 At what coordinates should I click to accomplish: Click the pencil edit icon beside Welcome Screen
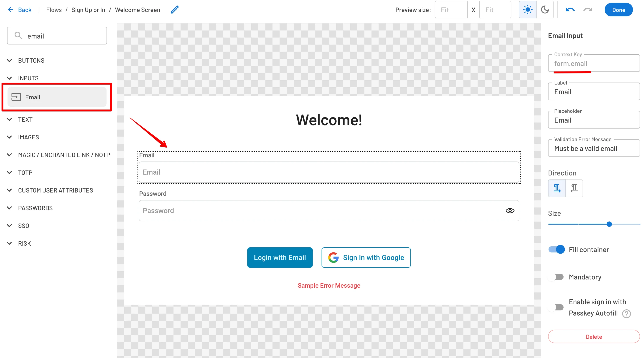coord(175,10)
